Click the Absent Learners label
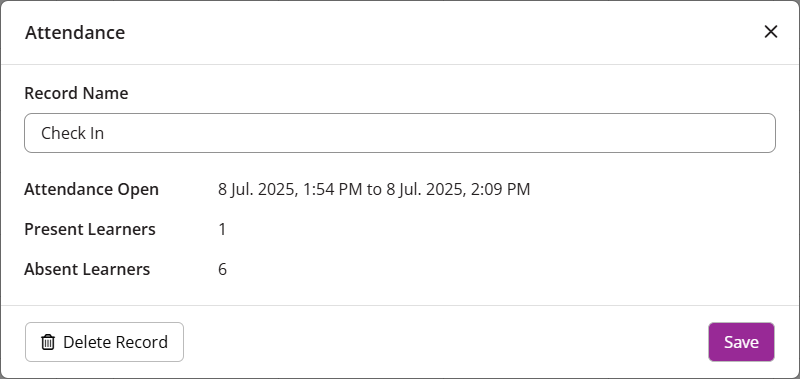Image resolution: width=800 pixels, height=379 pixels. click(x=87, y=269)
